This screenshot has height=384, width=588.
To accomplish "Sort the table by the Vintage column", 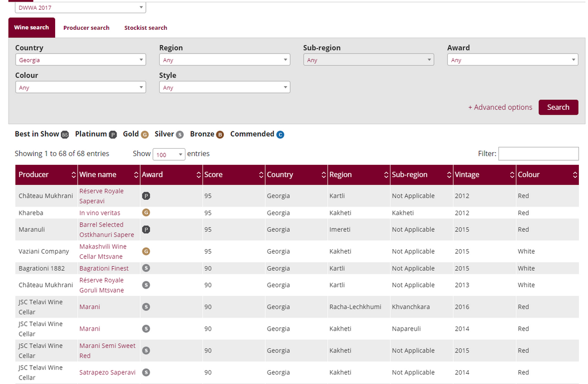I will click(483, 174).
